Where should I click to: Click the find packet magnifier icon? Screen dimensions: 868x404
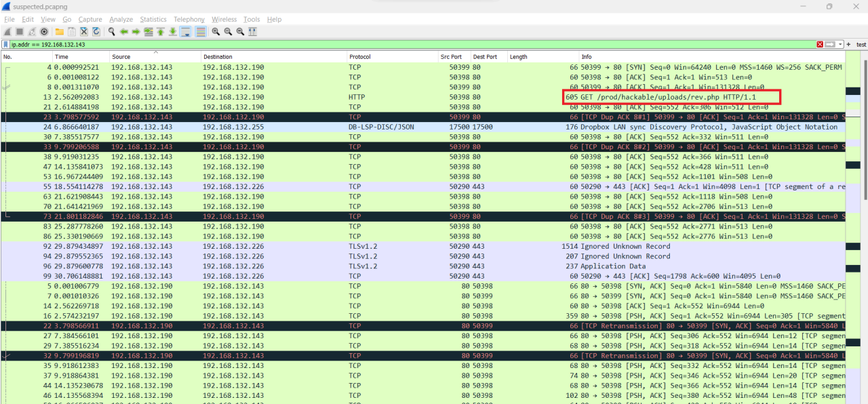pos(111,32)
